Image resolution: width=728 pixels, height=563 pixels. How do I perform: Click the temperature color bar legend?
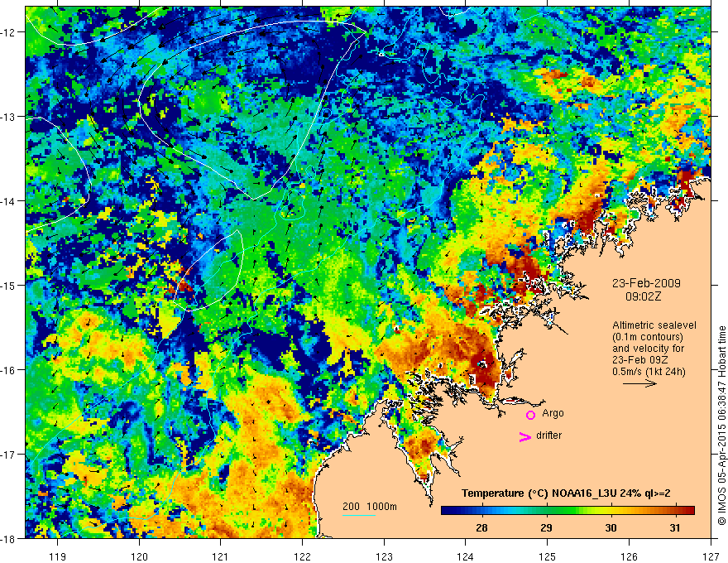(568, 510)
